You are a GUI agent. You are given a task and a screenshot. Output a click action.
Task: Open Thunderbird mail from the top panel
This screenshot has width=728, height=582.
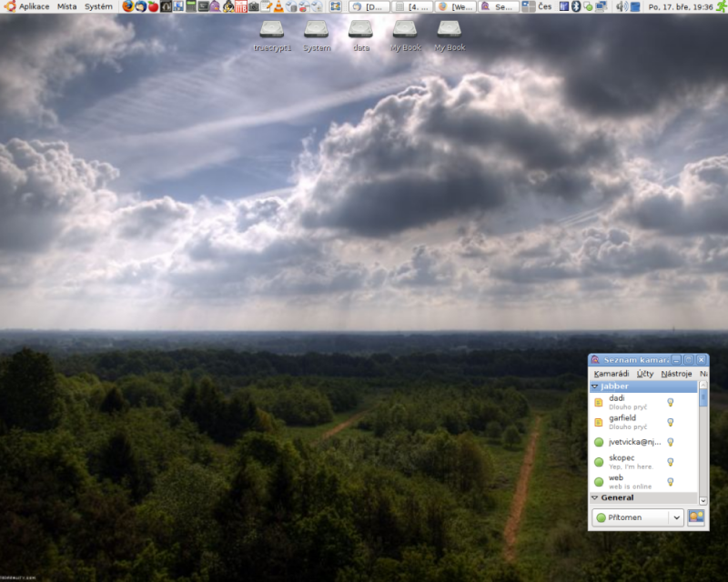point(140,6)
